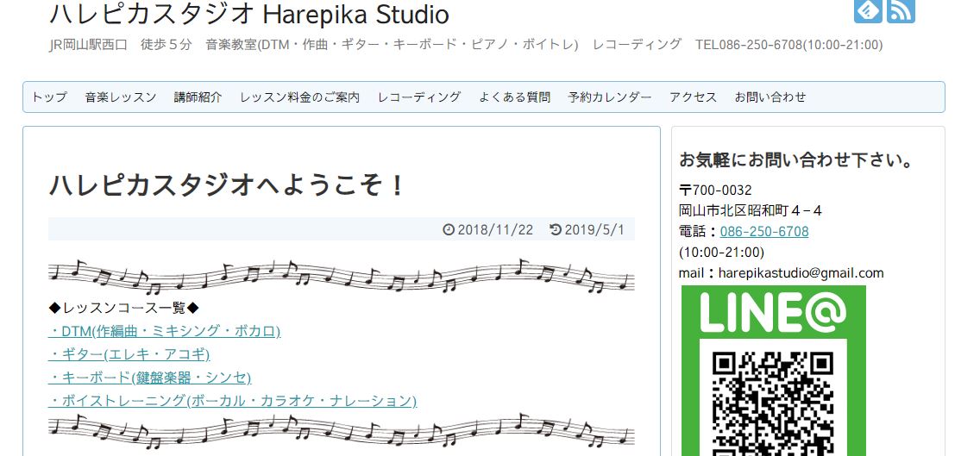Click the Feedly follow icon

[x=868, y=10]
